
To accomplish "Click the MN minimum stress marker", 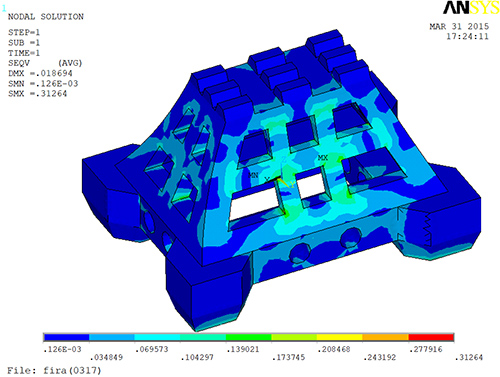I will (x=253, y=175).
